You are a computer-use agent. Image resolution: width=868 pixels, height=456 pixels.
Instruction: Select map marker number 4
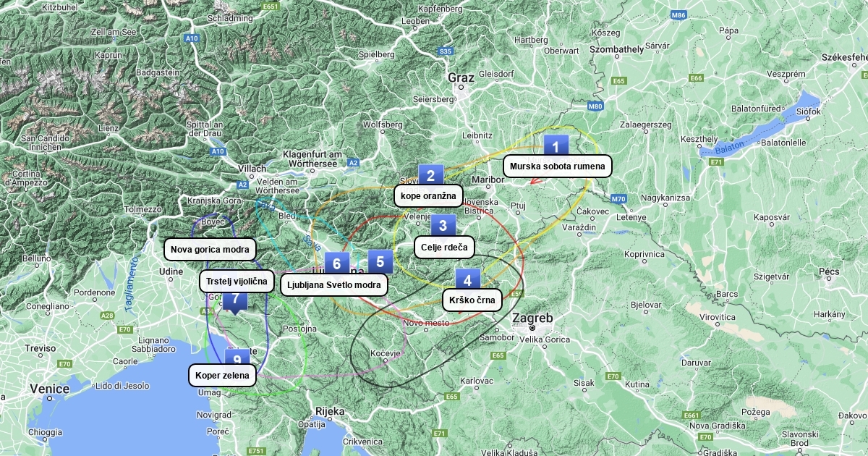point(467,280)
